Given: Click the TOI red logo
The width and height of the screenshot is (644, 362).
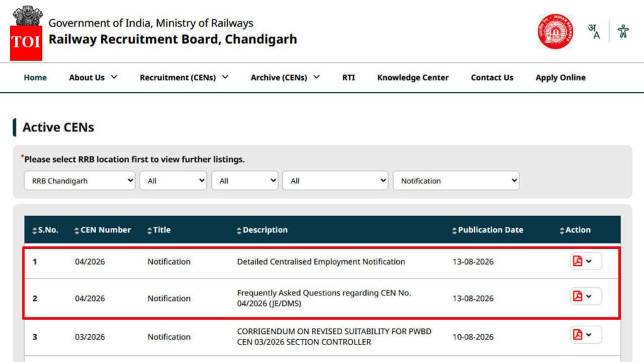Looking at the screenshot, I should click(x=26, y=43).
